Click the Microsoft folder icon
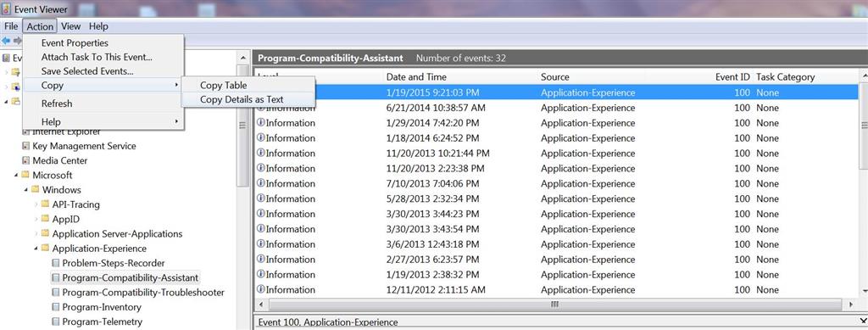Screen dimensions: 868x330 pos(25,175)
